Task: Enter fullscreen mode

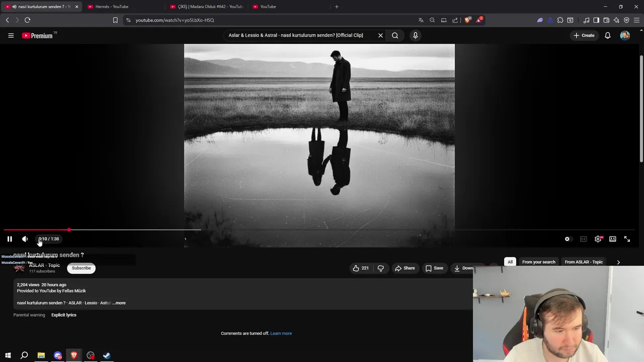Action: coord(627,239)
